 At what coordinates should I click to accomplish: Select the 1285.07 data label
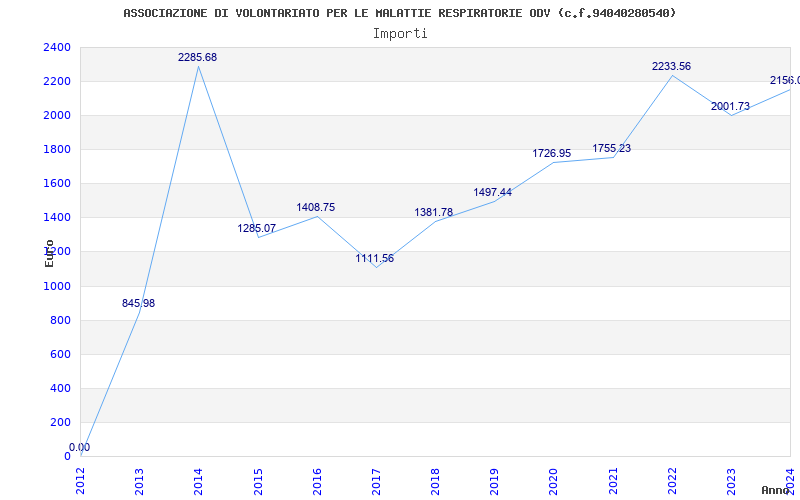pyautogui.click(x=257, y=229)
